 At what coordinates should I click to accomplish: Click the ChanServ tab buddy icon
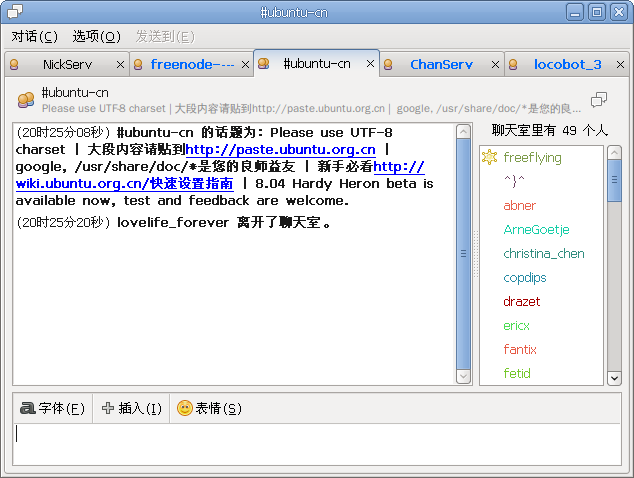[x=388, y=65]
